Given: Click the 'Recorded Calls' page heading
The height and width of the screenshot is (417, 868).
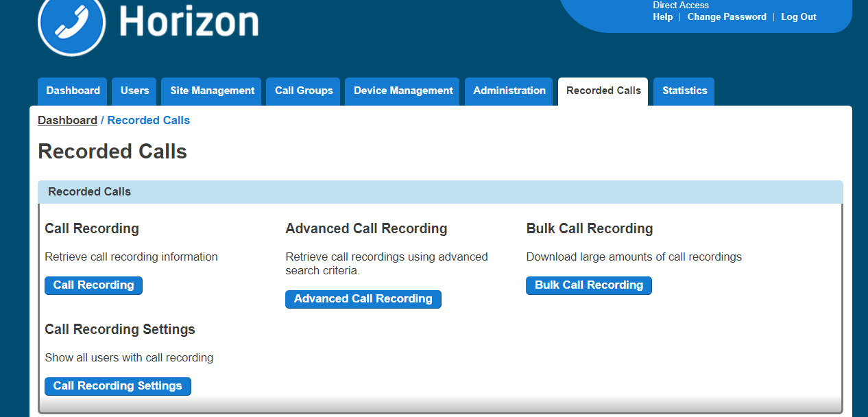Looking at the screenshot, I should click(x=112, y=152).
